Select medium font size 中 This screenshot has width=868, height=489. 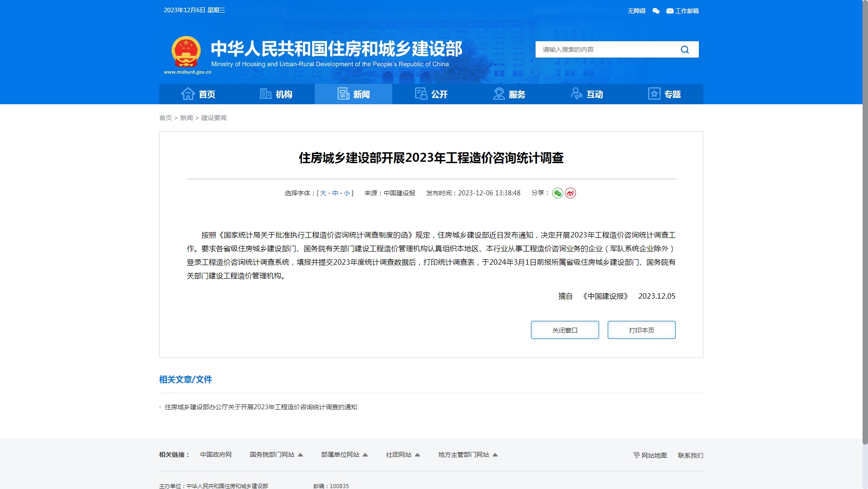coord(335,193)
